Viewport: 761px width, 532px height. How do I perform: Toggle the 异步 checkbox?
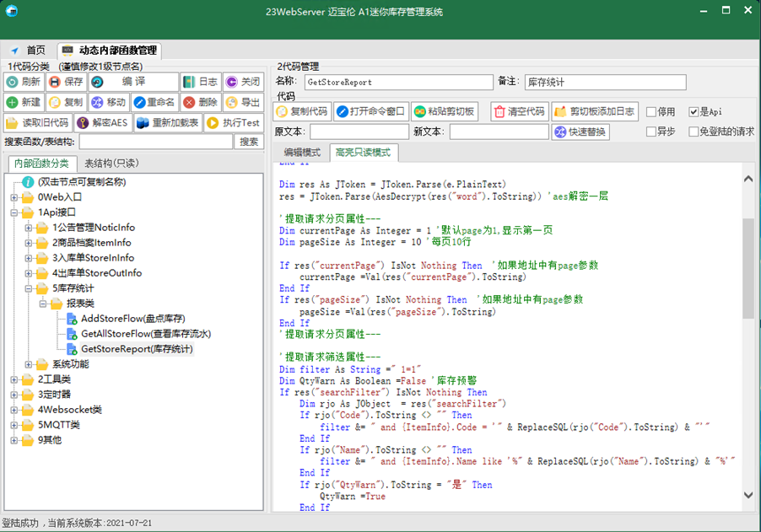click(651, 132)
